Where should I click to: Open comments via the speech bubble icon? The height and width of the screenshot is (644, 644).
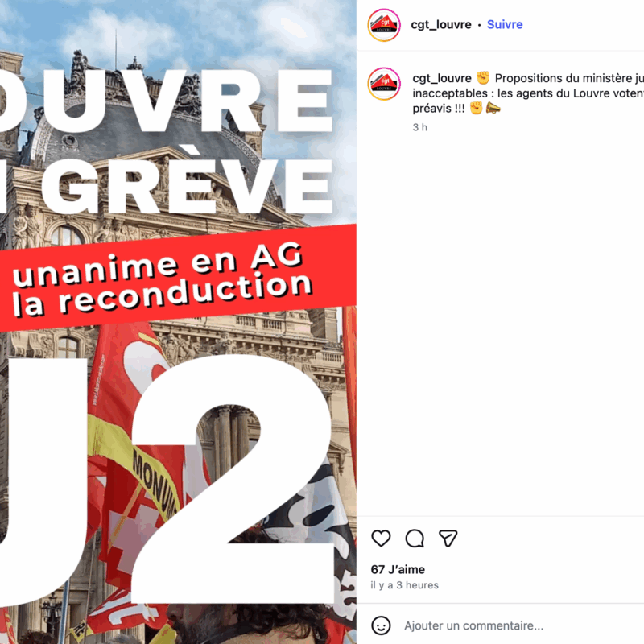pos(415,538)
